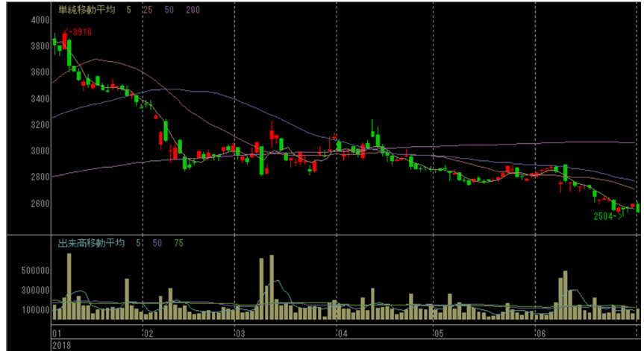The width and height of the screenshot is (644, 351).
Task: Click the 3000 price axis label
Action: point(40,151)
